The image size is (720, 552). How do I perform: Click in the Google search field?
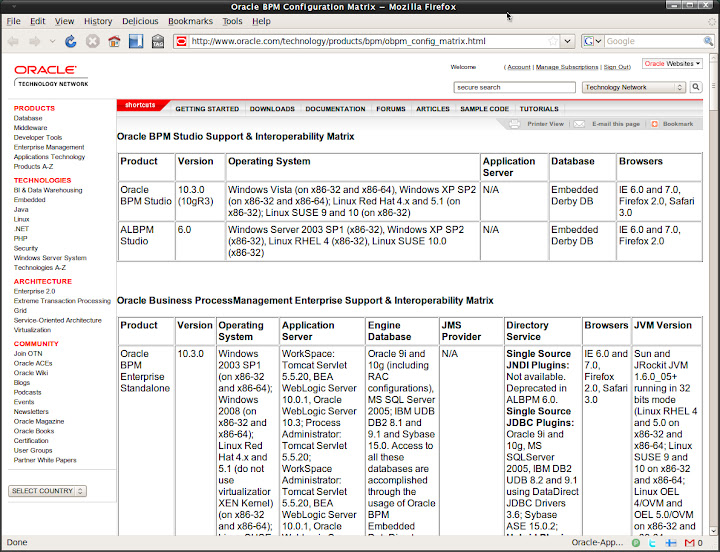pyautogui.click(x=653, y=41)
